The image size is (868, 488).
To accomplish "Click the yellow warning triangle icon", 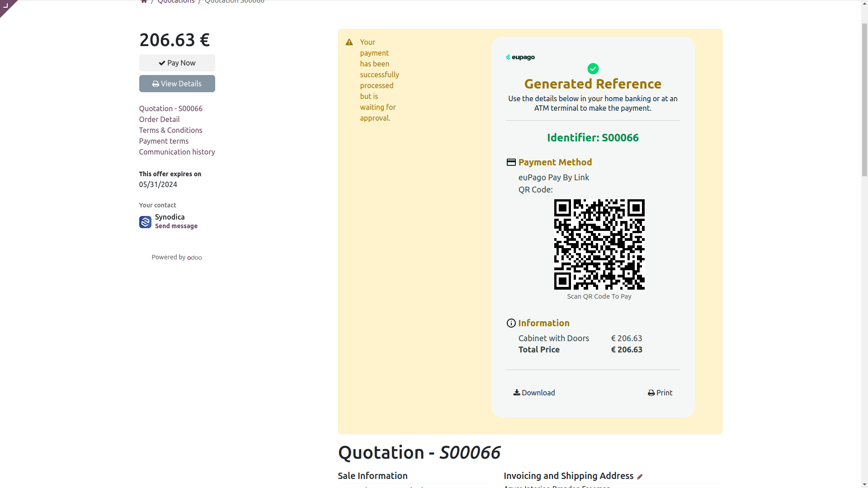I will pos(349,42).
